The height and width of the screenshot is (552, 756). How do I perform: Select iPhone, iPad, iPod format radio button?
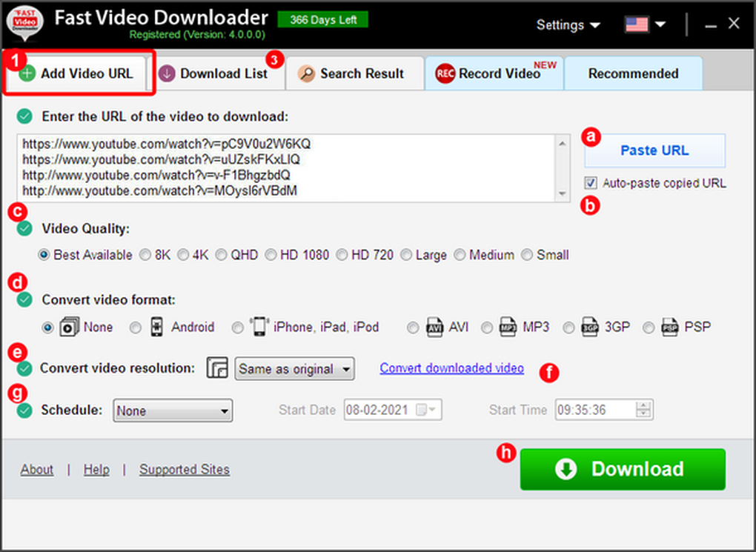click(237, 327)
